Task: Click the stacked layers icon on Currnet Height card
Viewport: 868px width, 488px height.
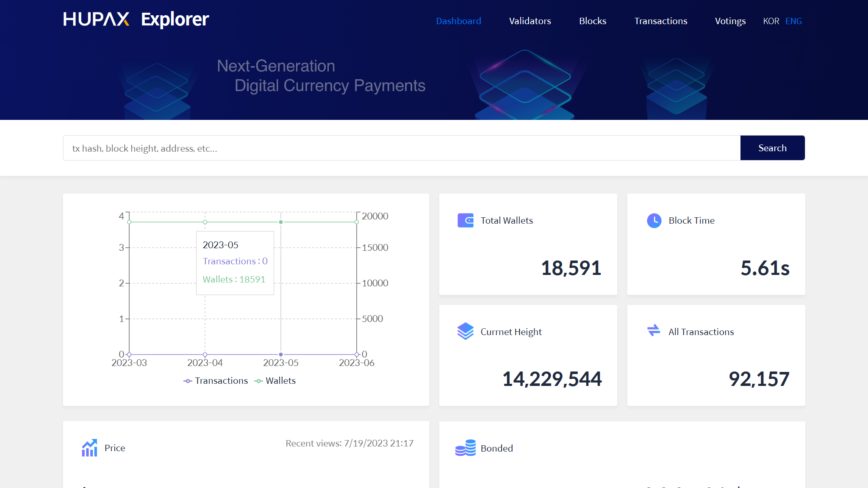Action: coord(466,332)
